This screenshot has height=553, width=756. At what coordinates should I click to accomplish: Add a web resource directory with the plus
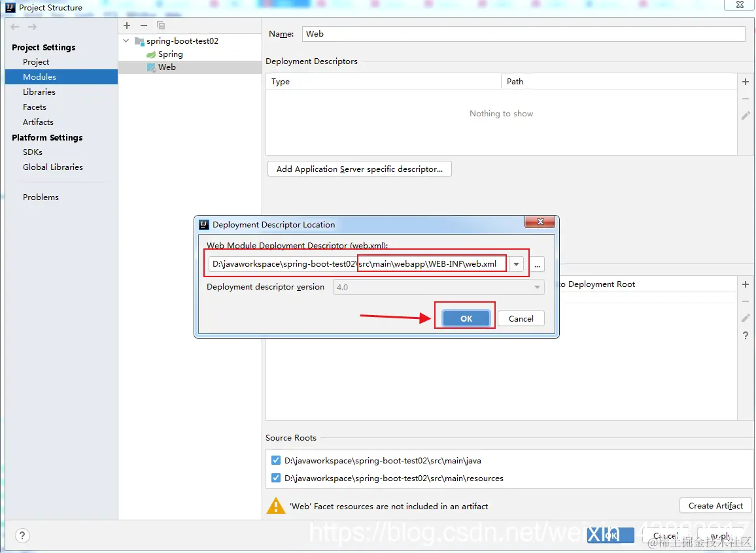[746, 284]
